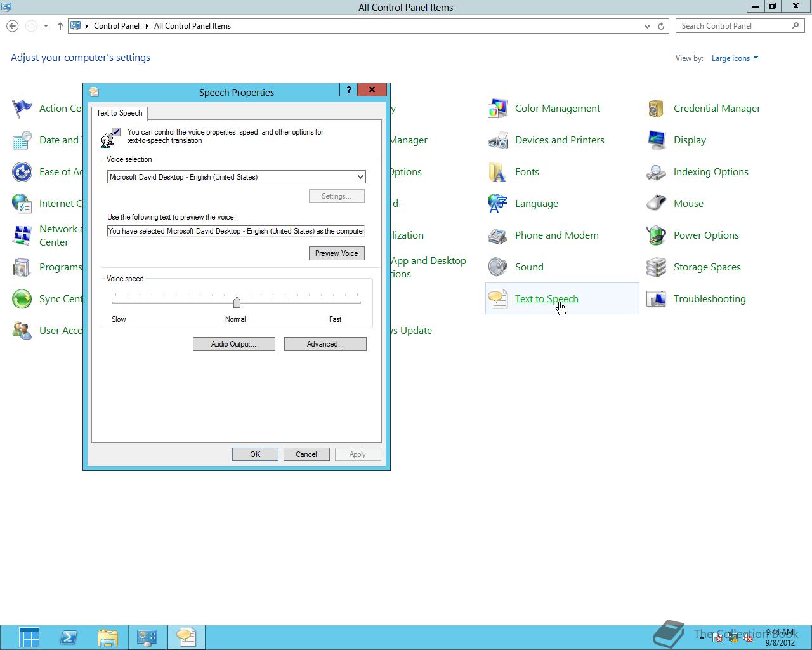Open PowerShell from the taskbar

pos(69,637)
